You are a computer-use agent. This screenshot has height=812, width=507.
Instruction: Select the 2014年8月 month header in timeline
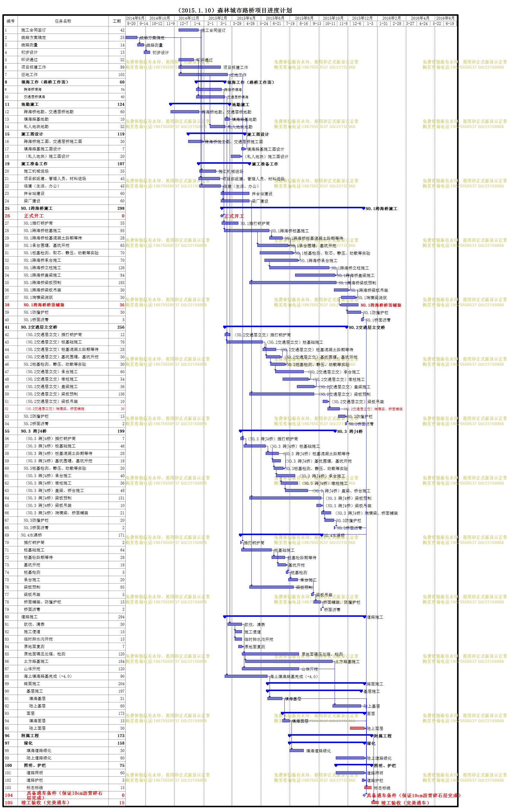pos(136,18)
